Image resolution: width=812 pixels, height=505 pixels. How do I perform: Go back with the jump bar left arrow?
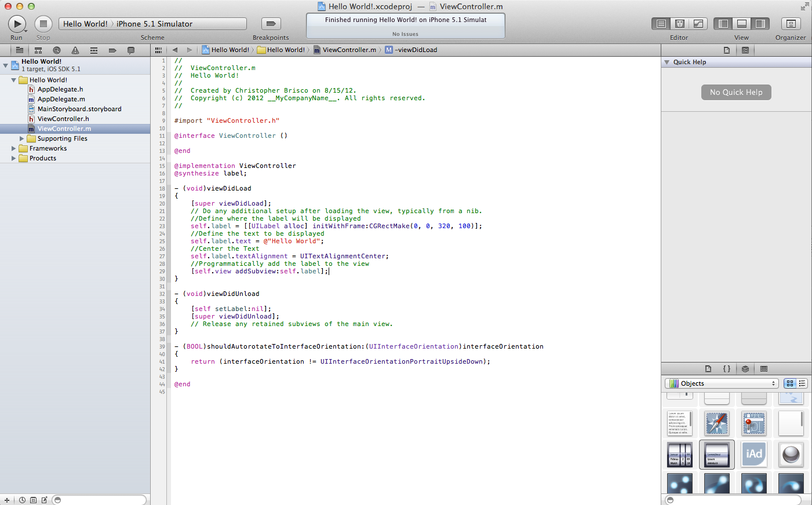coord(175,50)
